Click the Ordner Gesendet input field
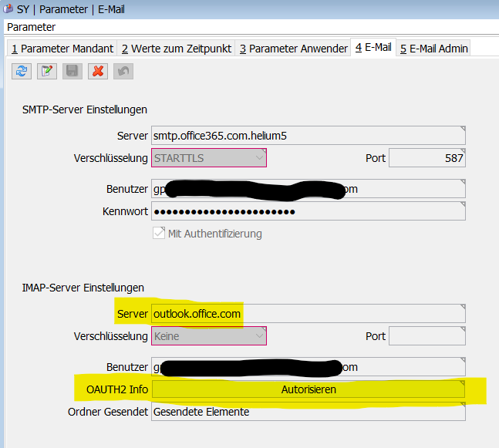This screenshot has height=448, width=499. click(309, 412)
